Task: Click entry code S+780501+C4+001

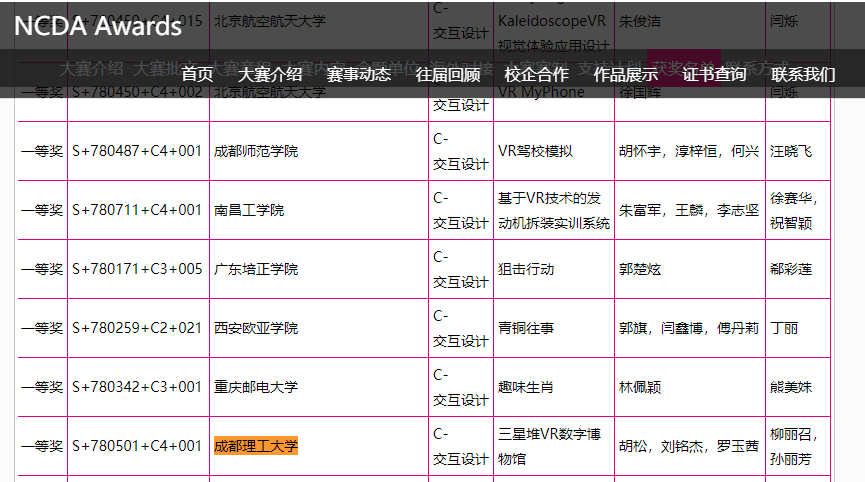Action: point(137,446)
